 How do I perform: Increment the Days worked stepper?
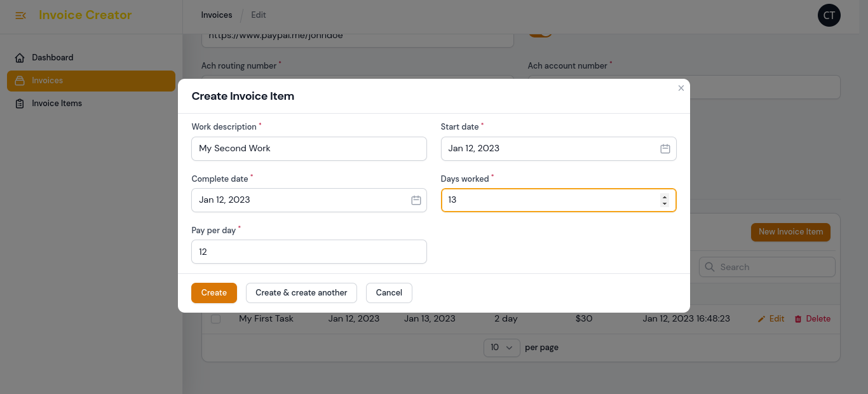665,196
